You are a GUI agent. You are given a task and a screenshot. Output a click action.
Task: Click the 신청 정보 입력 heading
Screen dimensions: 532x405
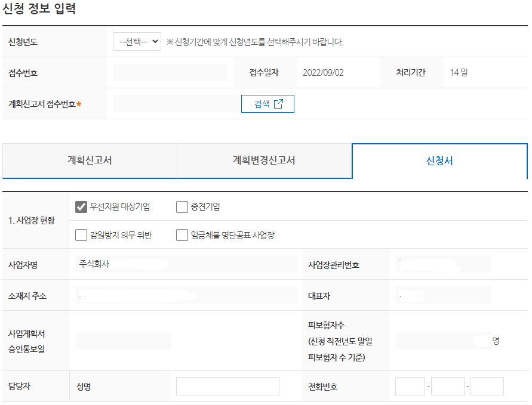(x=39, y=8)
